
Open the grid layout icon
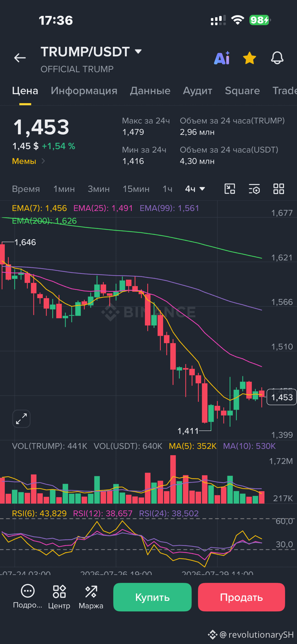279,189
